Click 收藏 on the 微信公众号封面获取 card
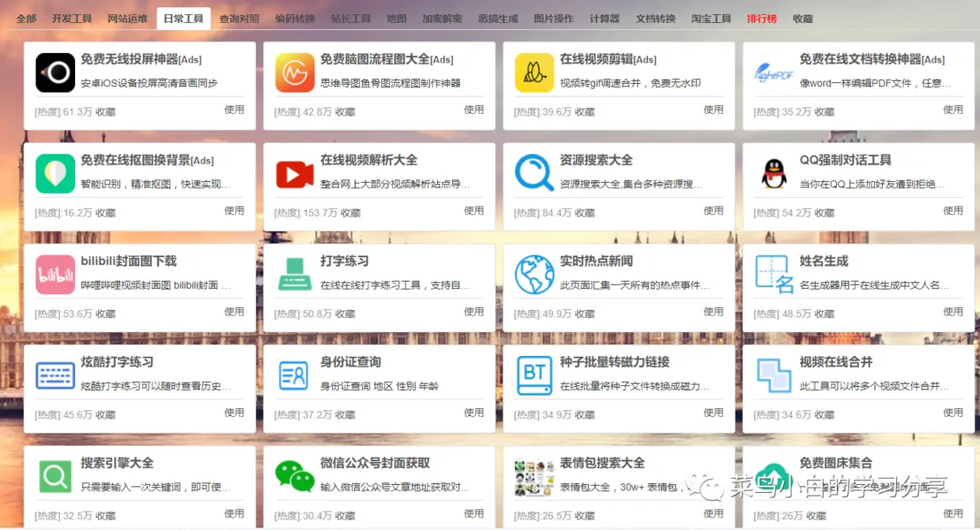The height and width of the screenshot is (530, 980). 345,516
